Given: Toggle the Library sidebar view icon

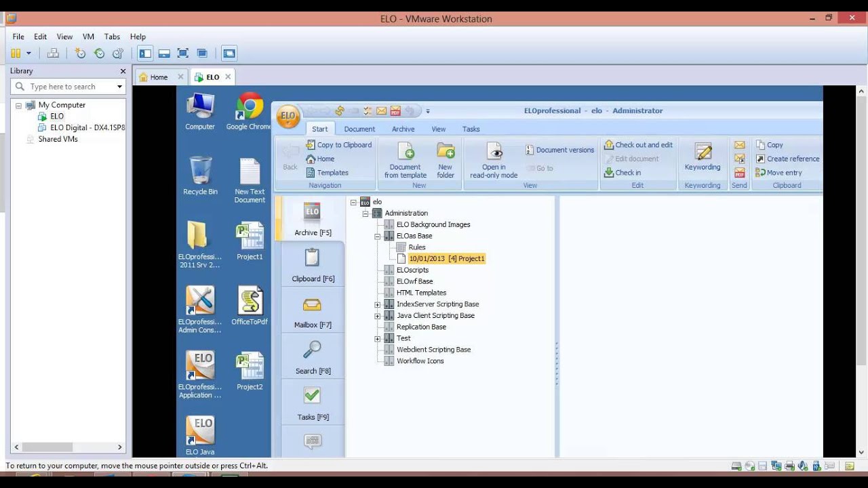Looking at the screenshot, I should pos(145,53).
